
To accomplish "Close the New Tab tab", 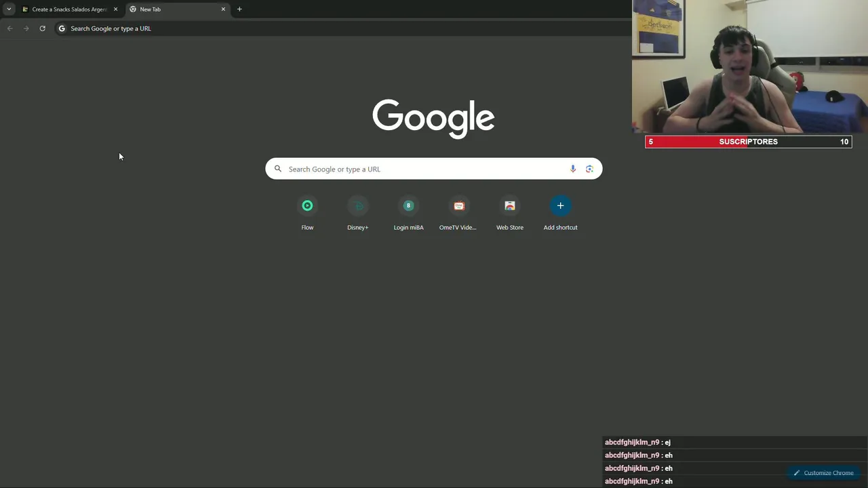I will point(223,9).
